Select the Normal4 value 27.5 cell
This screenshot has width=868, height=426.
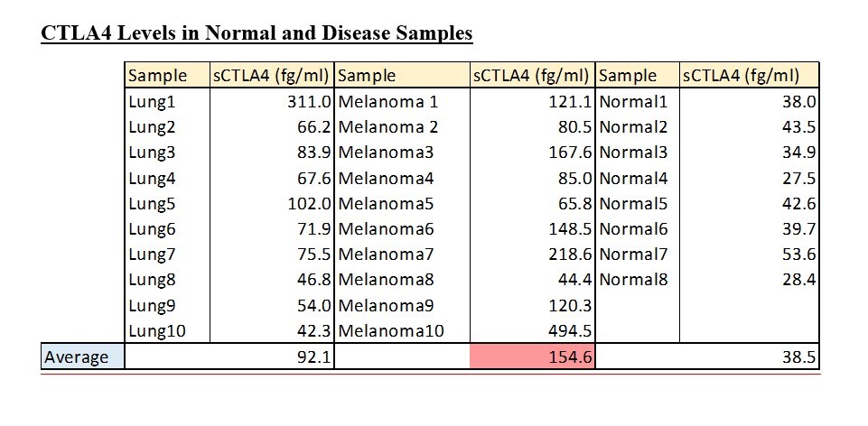click(750, 179)
